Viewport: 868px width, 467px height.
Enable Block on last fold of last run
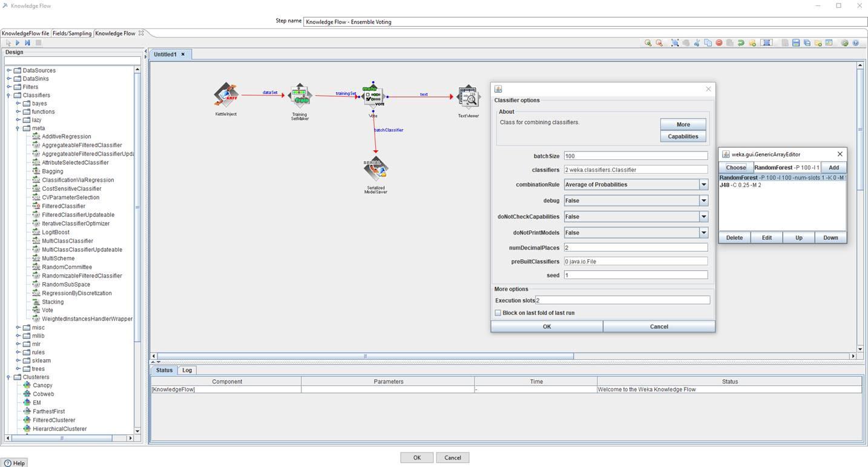pyautogui.click(x=498, y=313)
